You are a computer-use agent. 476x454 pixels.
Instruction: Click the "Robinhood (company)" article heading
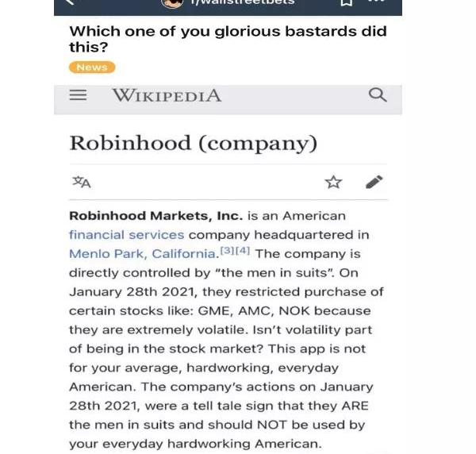(x=193, y=143)
